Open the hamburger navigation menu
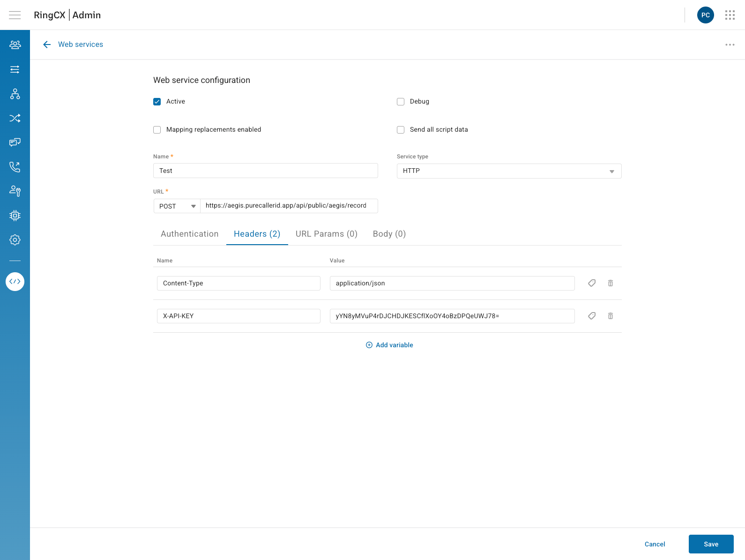The width and height of the screenshot is (745, 560). coord(15,15)
